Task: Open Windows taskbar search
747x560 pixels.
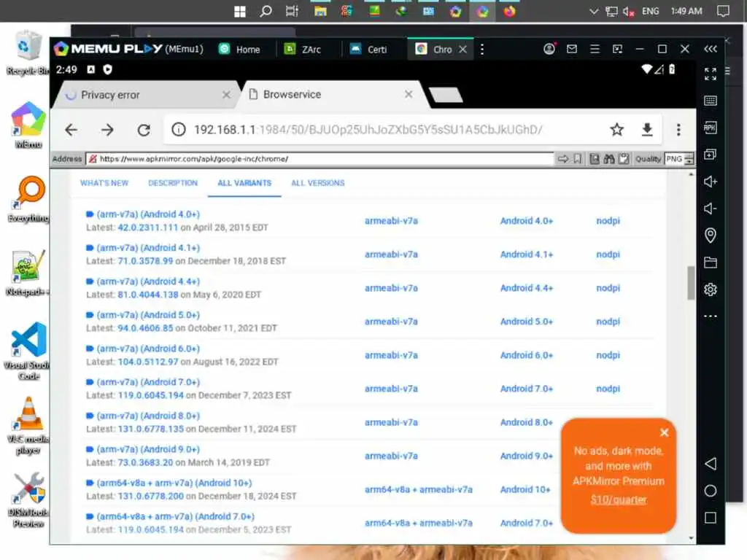Action: point(266,11)
